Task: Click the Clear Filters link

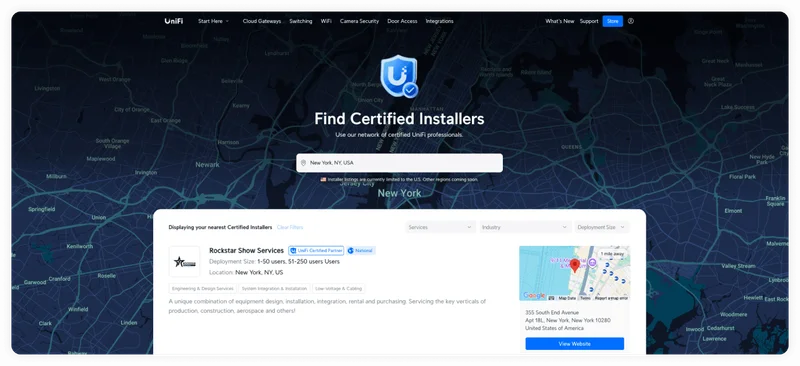Action: click(290, 227)
